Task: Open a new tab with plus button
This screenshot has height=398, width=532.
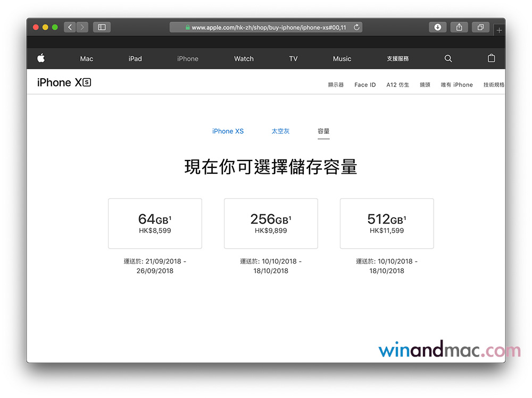Action: pos(498,30)
